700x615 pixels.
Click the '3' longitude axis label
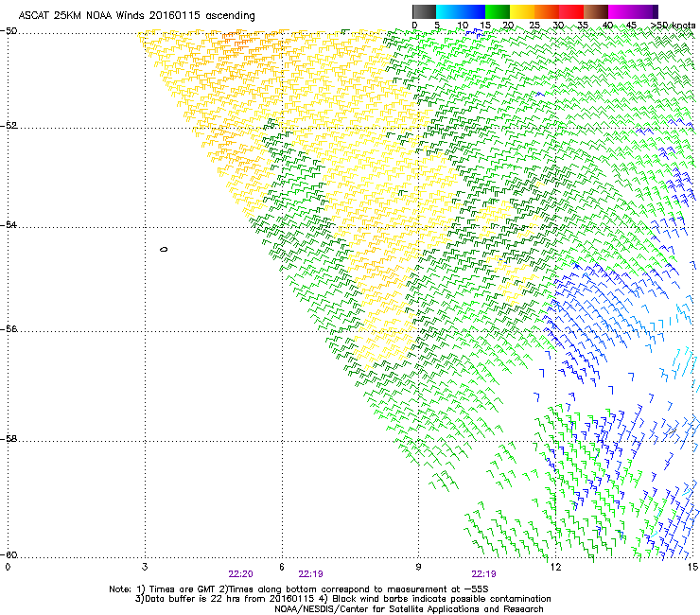click(145, 567)
